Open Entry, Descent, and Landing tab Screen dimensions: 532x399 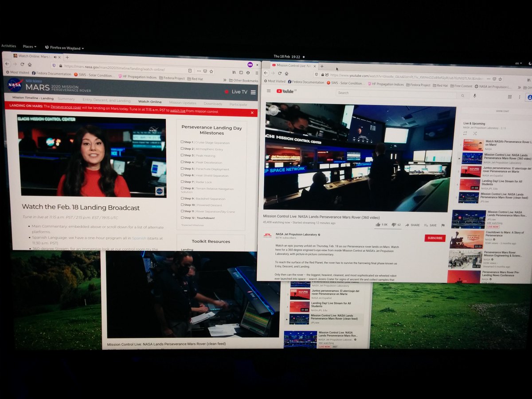pyautogui.click(x=106, y=100)
